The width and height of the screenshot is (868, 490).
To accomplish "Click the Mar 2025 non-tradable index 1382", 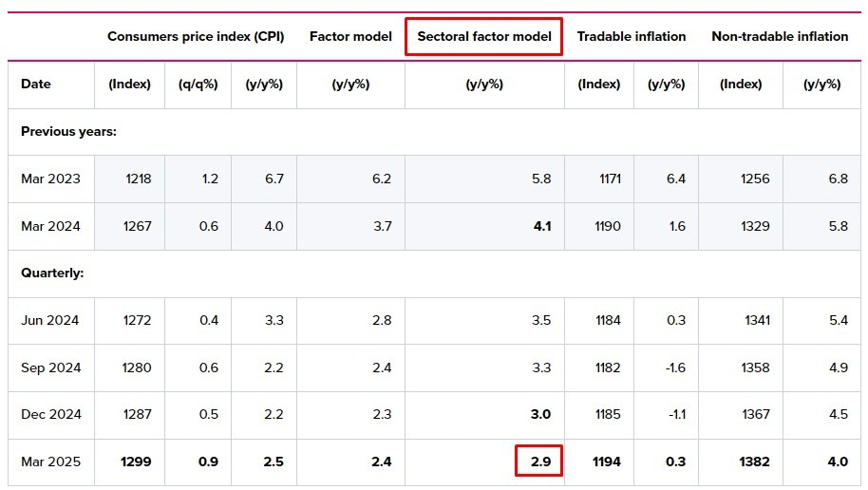I will [754, 462].
